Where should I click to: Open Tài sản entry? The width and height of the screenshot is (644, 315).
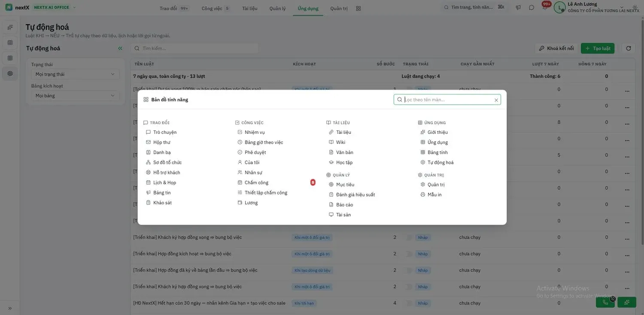click(x=340, y=215)
